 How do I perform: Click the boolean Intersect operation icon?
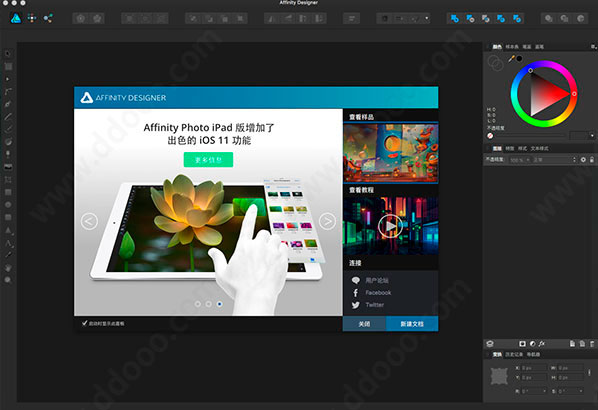coord(486,18)
